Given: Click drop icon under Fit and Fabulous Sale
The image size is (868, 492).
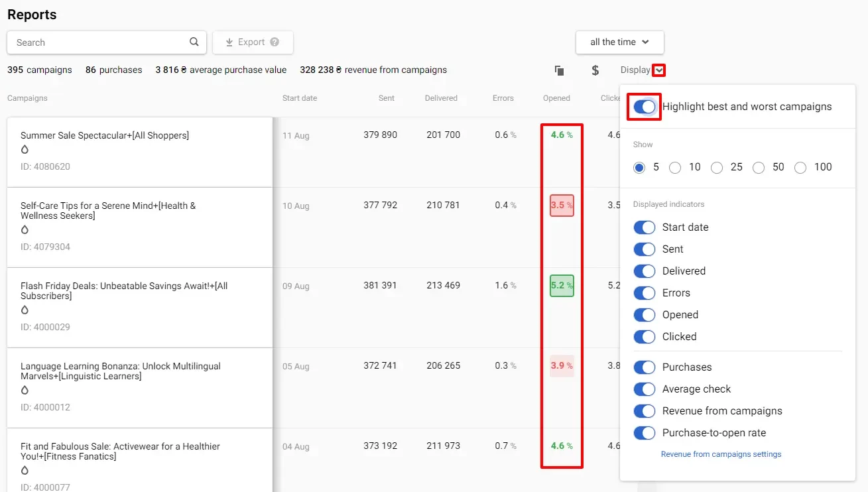Looking at the screenshot, I should point(25,471).
